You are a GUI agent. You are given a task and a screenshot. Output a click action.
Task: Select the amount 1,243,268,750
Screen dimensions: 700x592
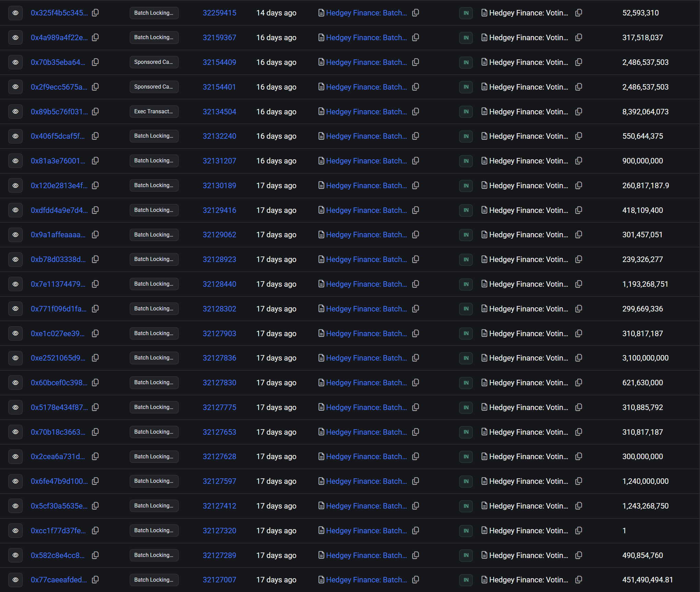click(645, 506)
